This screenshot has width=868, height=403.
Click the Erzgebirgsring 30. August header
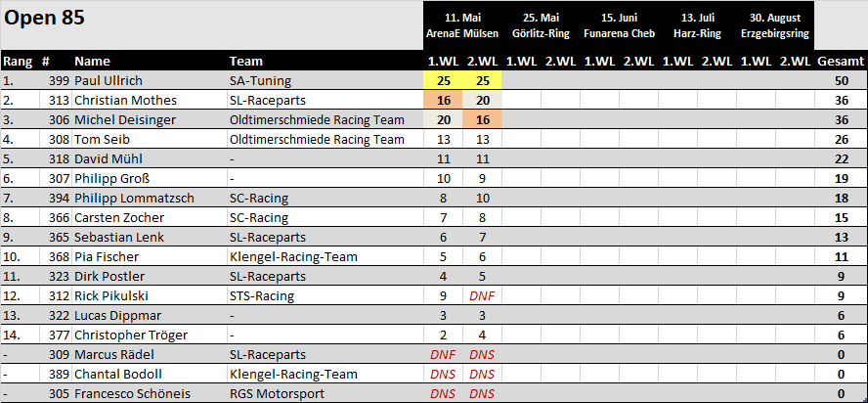tap(775, 25)
